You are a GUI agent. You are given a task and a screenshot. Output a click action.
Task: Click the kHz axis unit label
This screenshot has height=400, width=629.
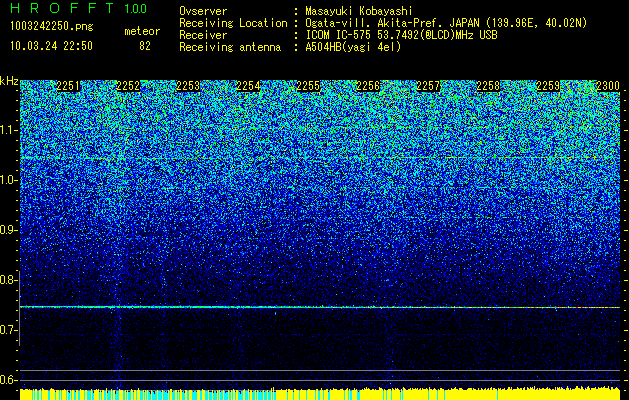(9, 81)
